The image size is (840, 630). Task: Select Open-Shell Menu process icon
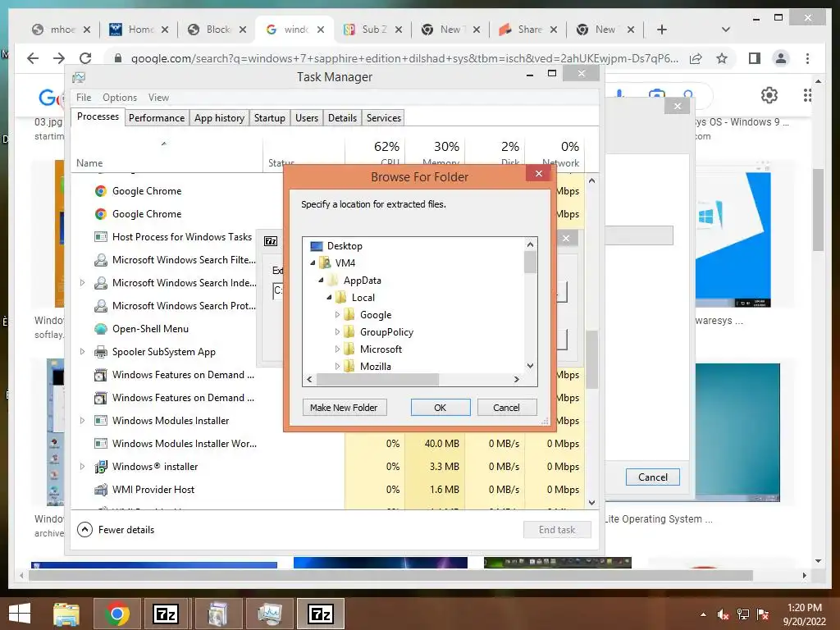tap(101, 329)
